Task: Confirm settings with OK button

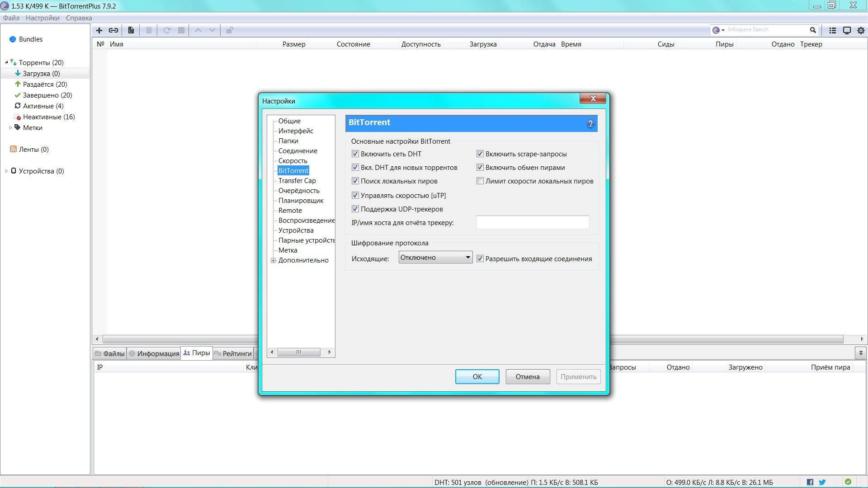Action: (477, 376)
